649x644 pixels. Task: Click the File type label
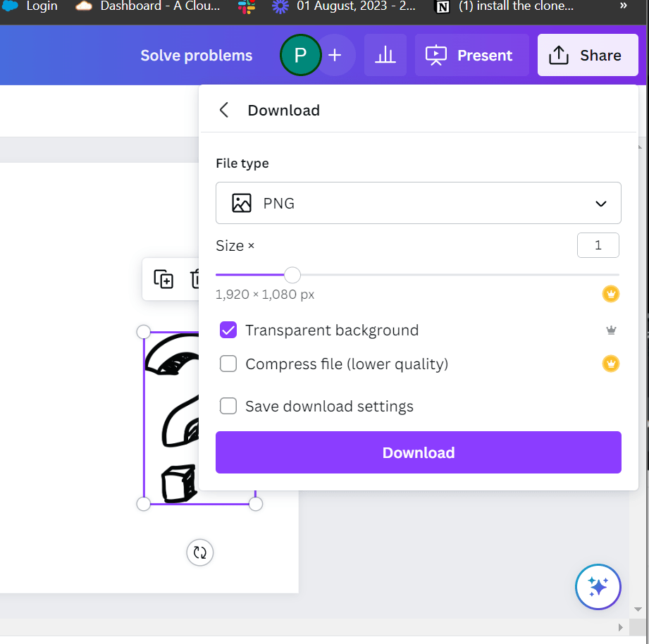pyautogui.click(x=242, y=163)
